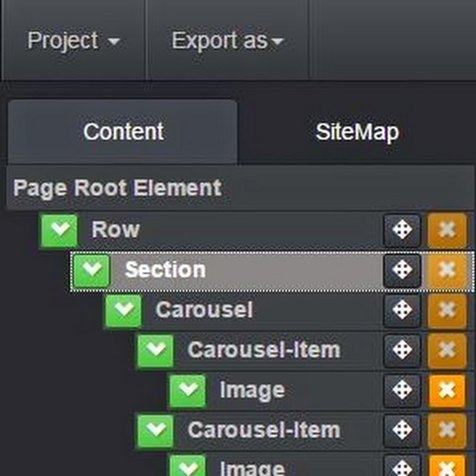The height and width of the screenshot is (476, 476).
Task: Delete the first Image element
Action: tap(447, 390)
